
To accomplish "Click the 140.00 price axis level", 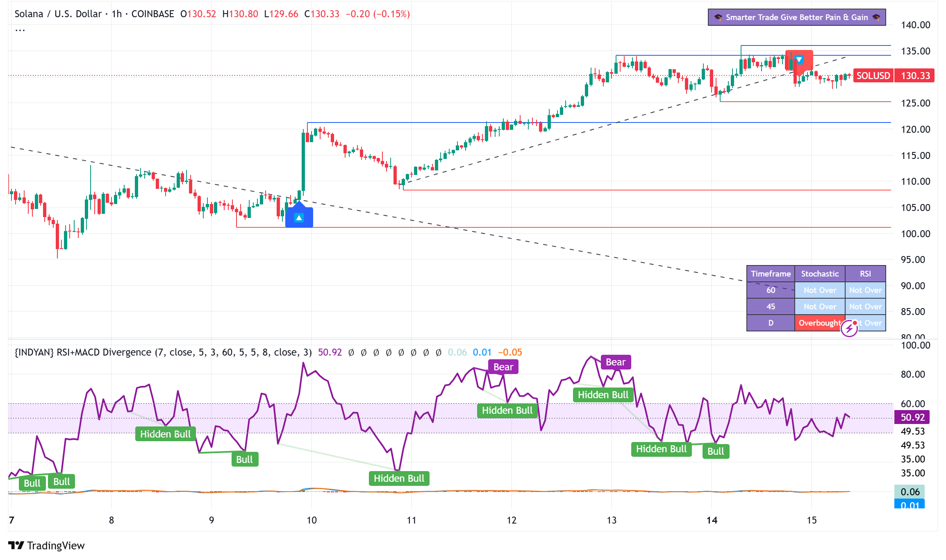I will pos(916,25).
